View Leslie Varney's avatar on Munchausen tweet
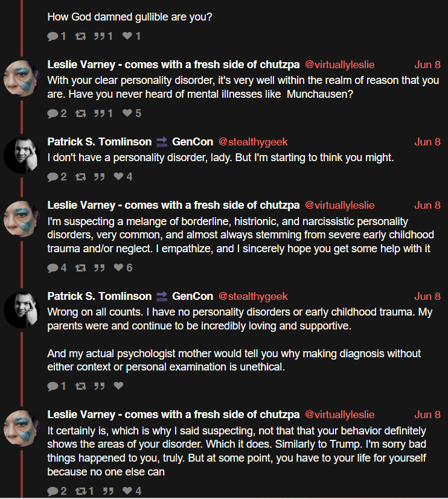The width and height of the screenshot is (448, 499). 22,78
